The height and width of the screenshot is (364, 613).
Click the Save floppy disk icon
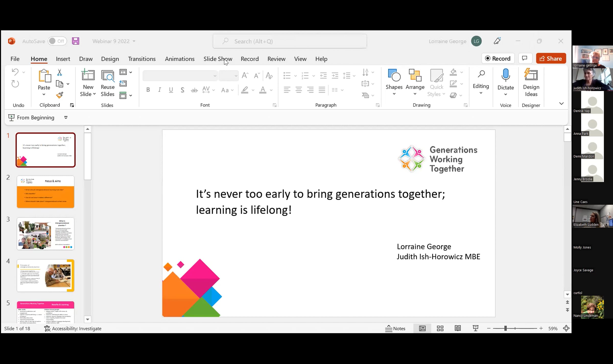click(x=76, y=41)
